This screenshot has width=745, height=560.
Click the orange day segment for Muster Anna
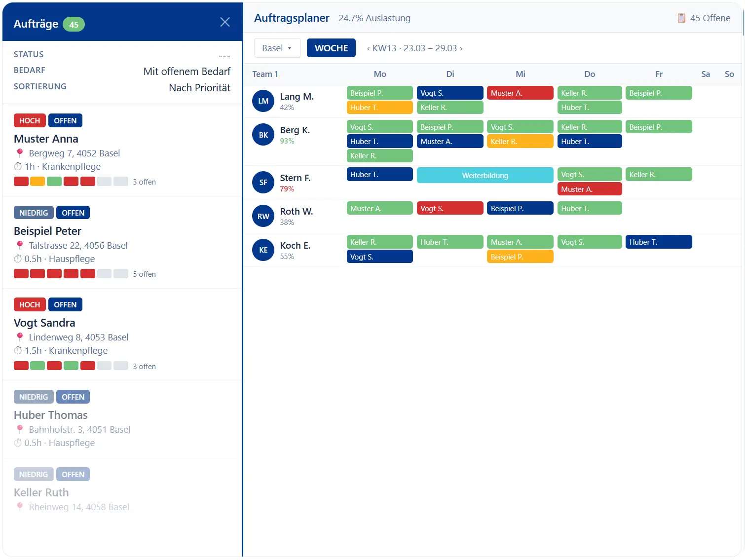[37, 182]
